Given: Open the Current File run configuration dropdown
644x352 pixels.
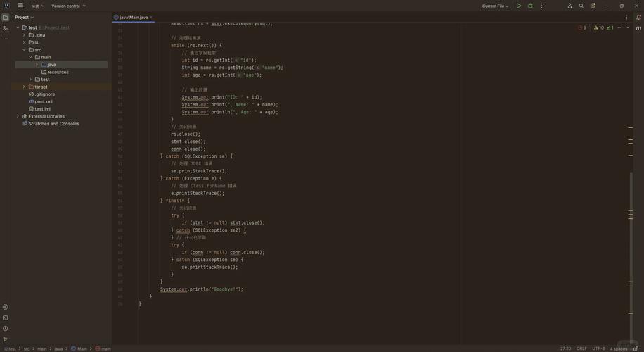Looking at the screenshot, I should pos(496,6).
